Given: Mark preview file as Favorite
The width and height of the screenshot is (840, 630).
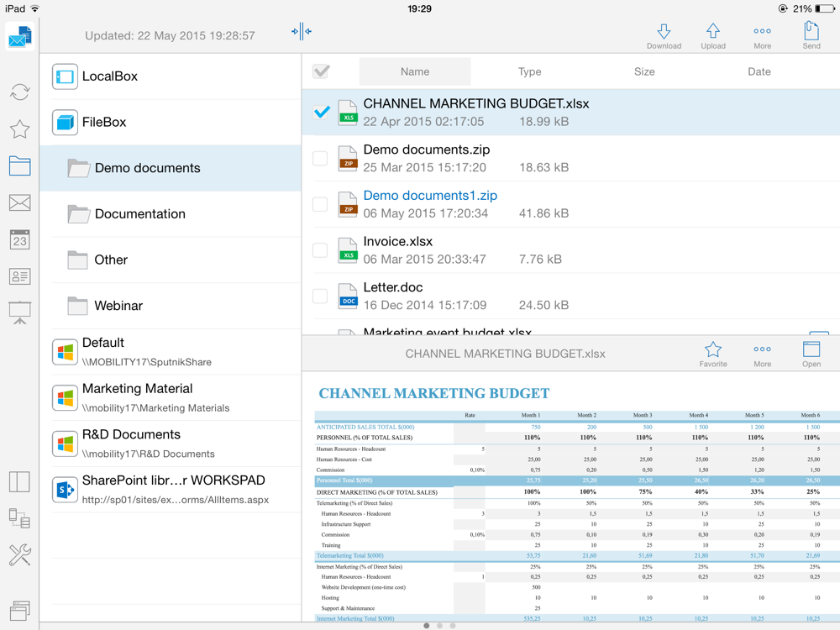Looking at the screenshot, I should 713,354.
